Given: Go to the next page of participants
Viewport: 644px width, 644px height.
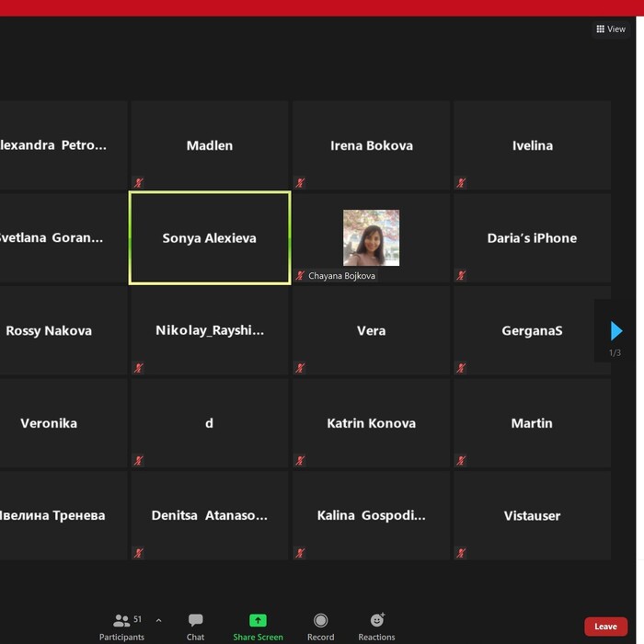Looking at the screenshot, I should [x=615, y=331].
